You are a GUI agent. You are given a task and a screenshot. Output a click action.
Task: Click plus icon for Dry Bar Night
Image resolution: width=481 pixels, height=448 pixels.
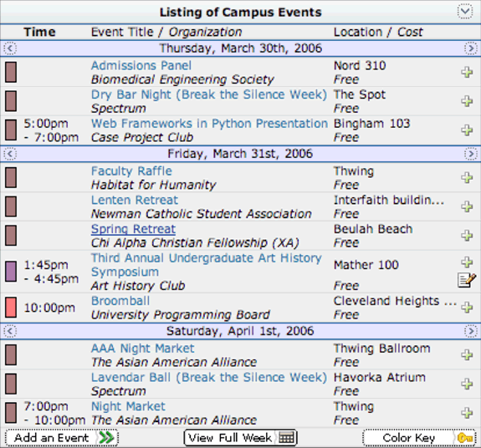coord(467,101)
